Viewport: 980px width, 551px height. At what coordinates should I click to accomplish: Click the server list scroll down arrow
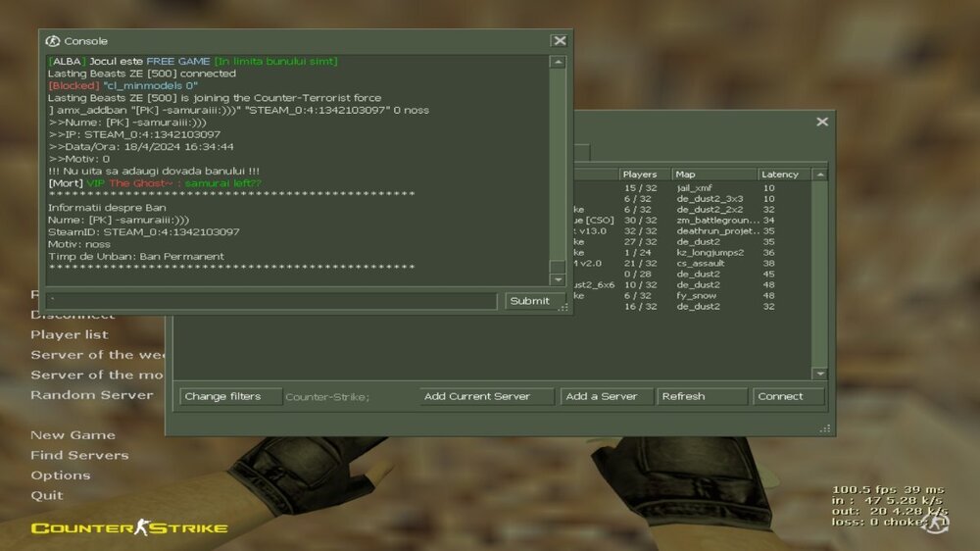tap(820, 374)
